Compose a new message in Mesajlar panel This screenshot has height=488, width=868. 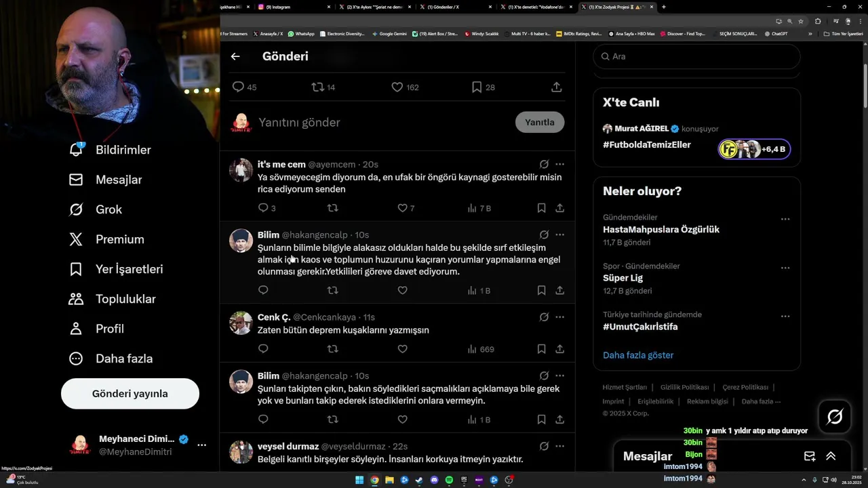(x=810, y=456)
